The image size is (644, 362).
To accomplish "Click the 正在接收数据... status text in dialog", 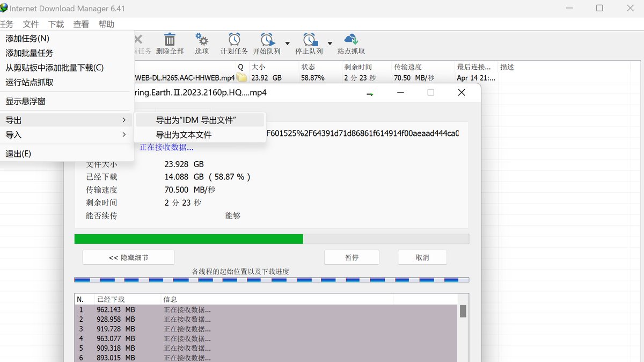I will tap(166, 147).
